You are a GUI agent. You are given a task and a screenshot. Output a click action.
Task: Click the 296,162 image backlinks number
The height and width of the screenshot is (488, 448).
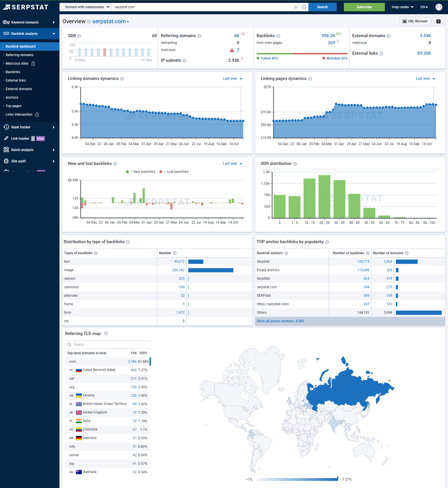[x=178, y=270]
